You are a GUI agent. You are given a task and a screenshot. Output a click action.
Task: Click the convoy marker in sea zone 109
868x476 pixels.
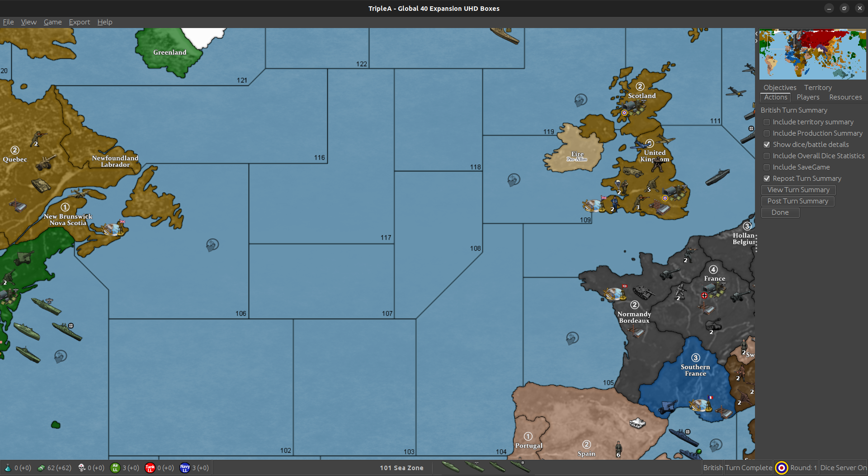[514, 180]
